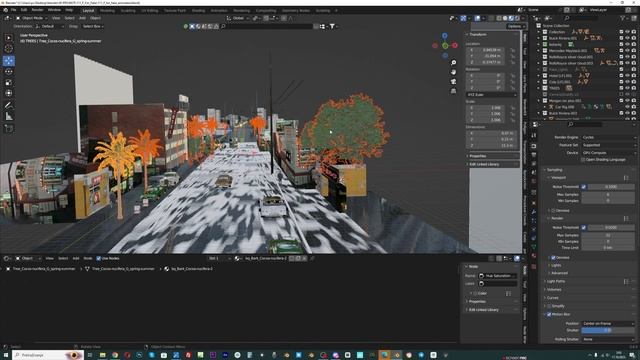Toggle Viewport Noise Threshold checkbox
Image resolution: width=640 pixels, height=360 pixels.
[584, 187]
